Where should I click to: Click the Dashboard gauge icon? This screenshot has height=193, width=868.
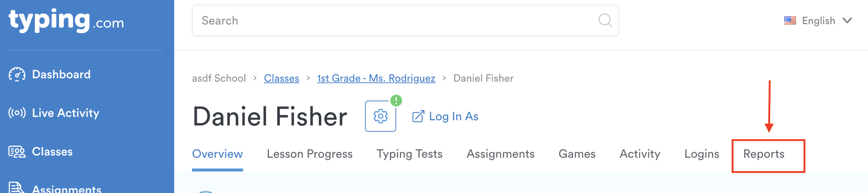(17, 74)
